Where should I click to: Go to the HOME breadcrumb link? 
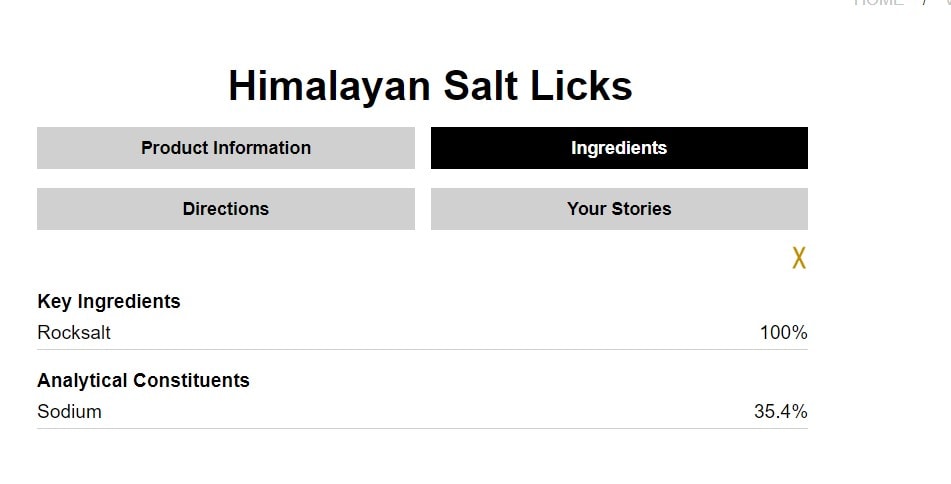(878, 3)
